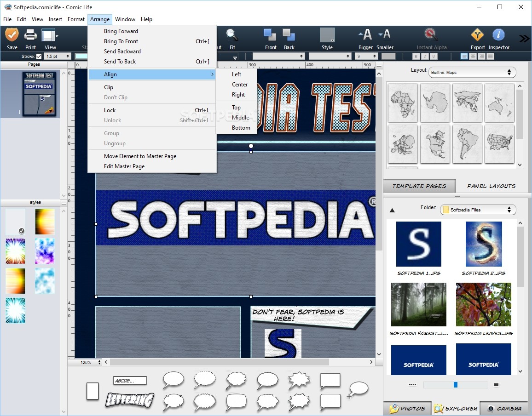Open the Format menu
Viewport: 532px width, 416px height.
(76, 19)
